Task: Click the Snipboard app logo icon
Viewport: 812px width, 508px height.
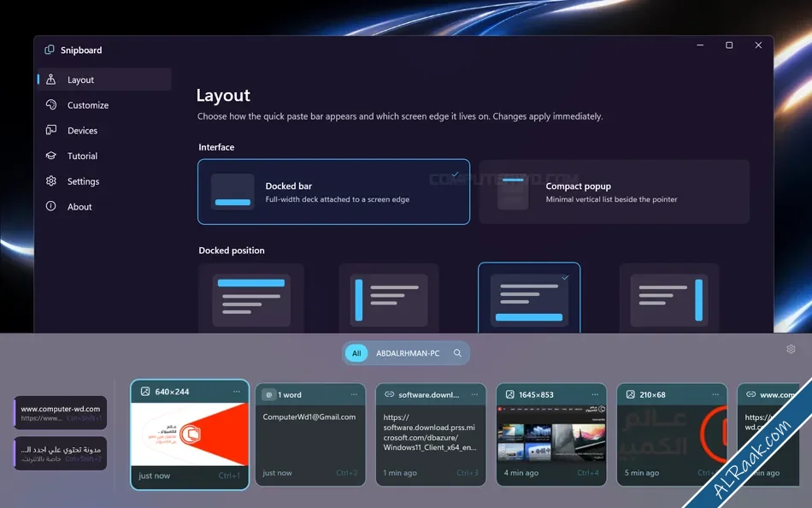Action: 50,50
